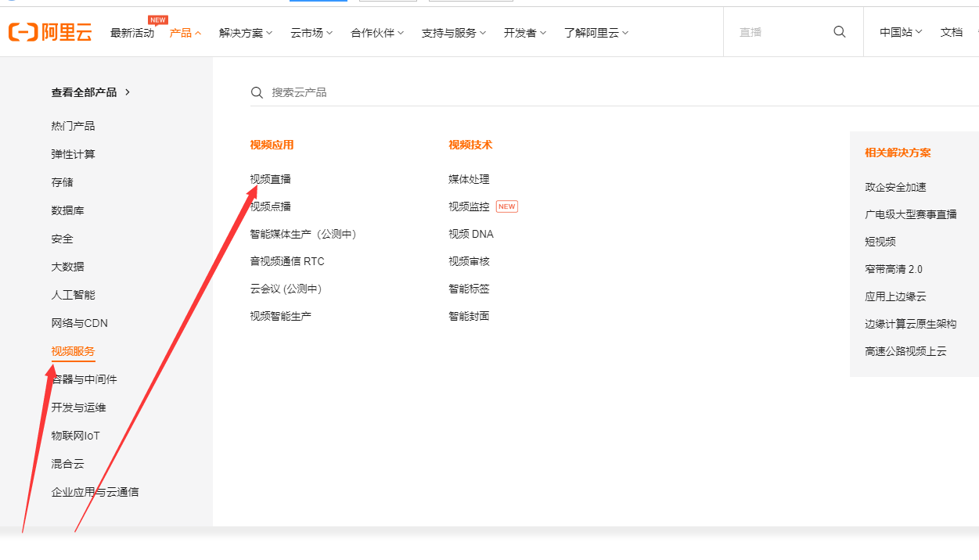
Task: Click the arrow next to 查看全部产品
Action: [128, 92]
